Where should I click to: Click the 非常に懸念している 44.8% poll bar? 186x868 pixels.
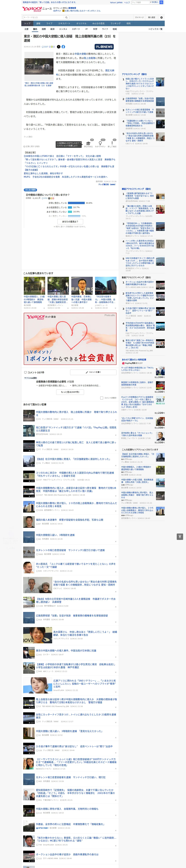coord(76,203)
